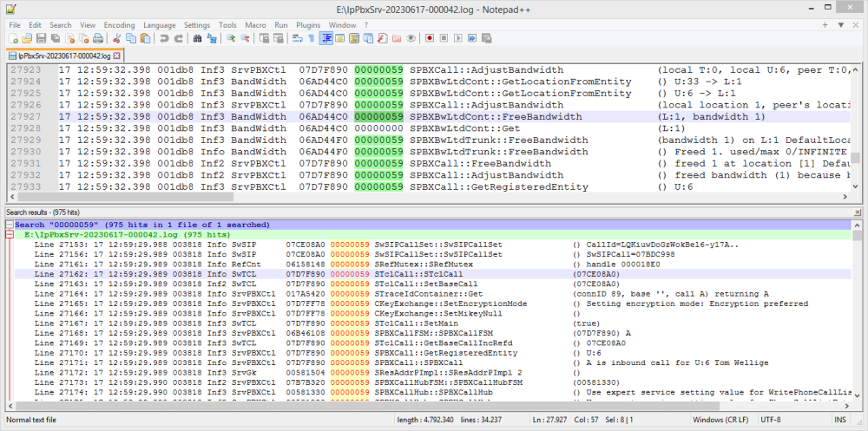Open Find with the binoculars icon
868x431 pixels.
[198, 38]
